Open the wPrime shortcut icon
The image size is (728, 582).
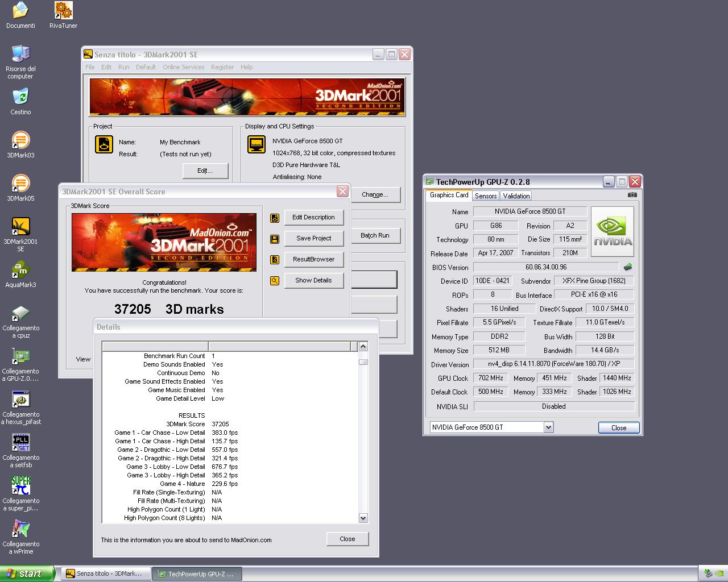pyautogui.click(x=20, y=537)
